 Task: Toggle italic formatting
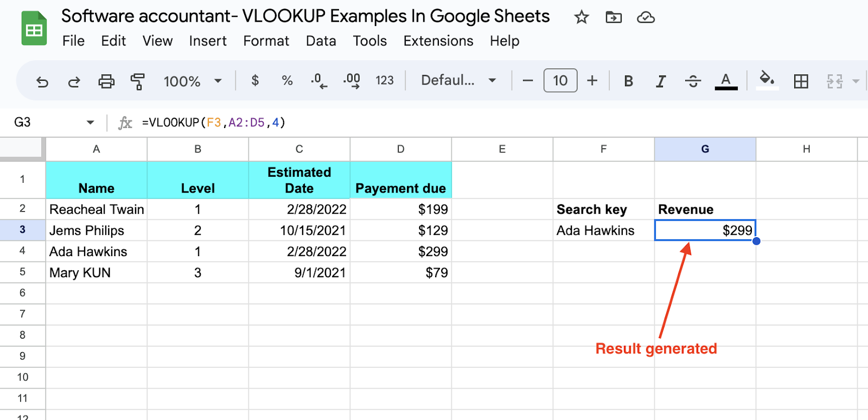coord(660,81)
